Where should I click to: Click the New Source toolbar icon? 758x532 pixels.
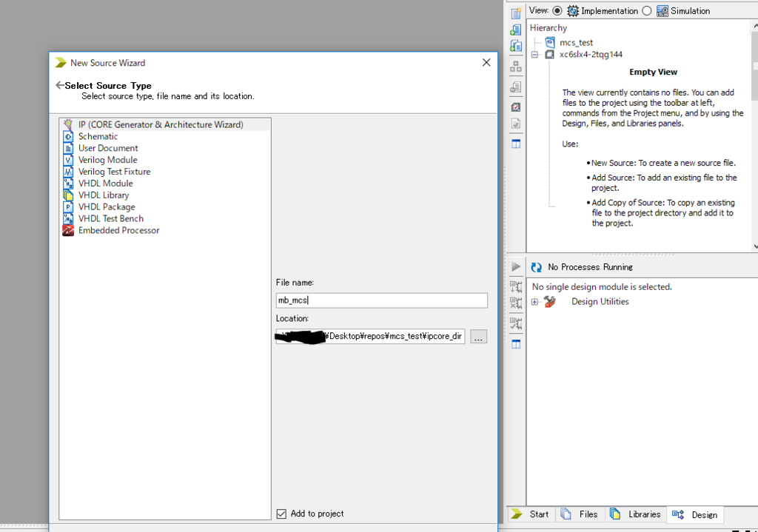(516, 13)
